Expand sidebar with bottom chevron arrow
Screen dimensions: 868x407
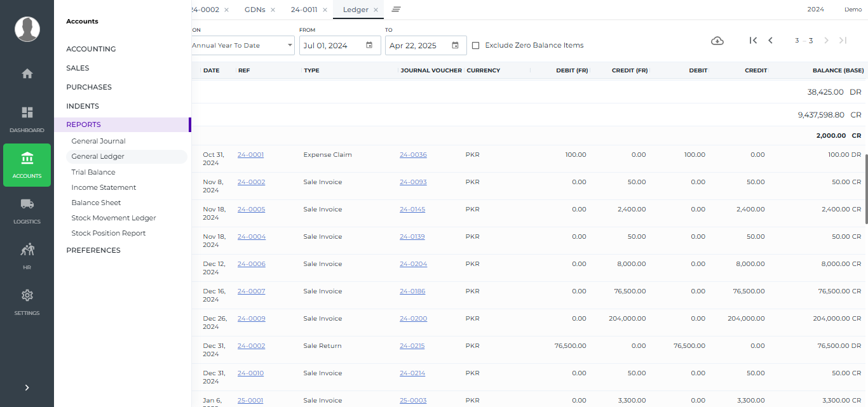(x=27, y=387)
